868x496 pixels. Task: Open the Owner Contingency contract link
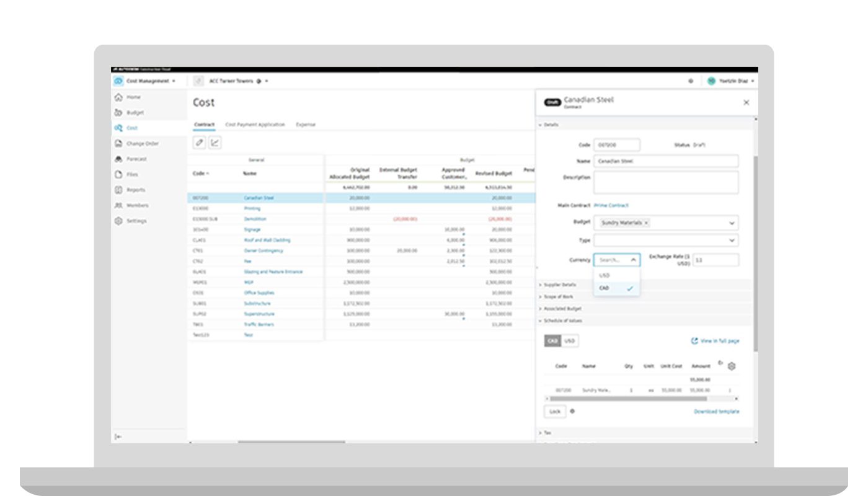coord(263,250)
